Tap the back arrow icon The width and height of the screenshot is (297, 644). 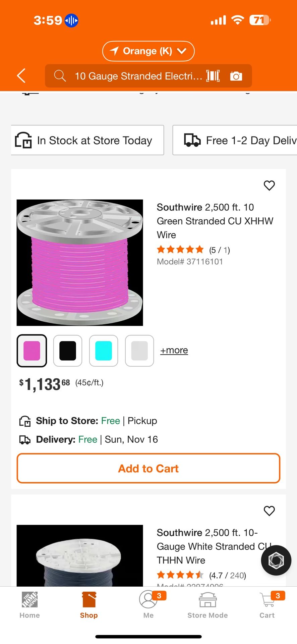pos(21,75)
